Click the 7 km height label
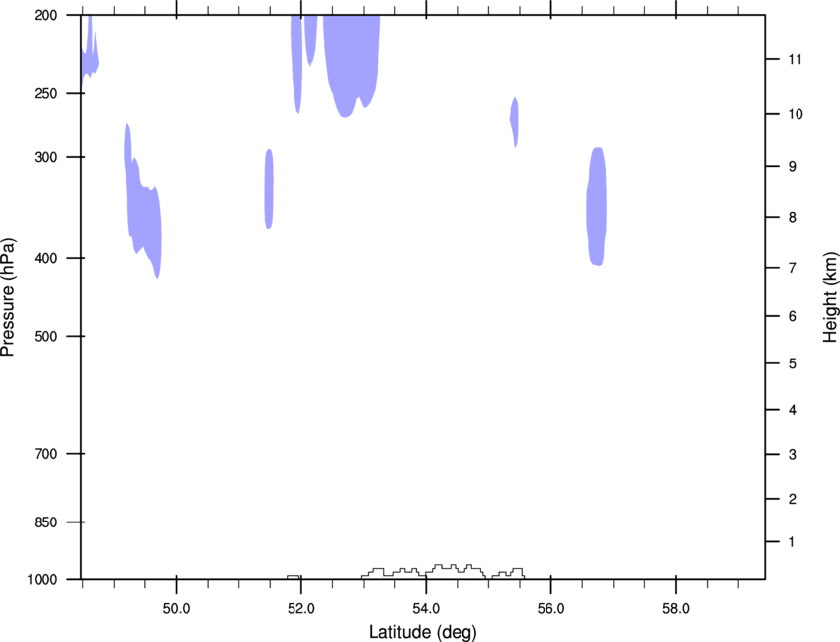 coord(793,268)
